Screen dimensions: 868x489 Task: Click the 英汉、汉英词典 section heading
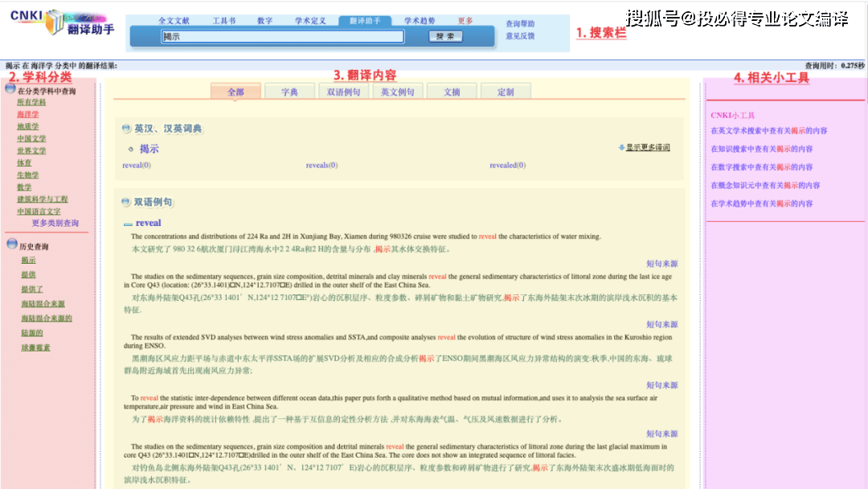[168, 129]
